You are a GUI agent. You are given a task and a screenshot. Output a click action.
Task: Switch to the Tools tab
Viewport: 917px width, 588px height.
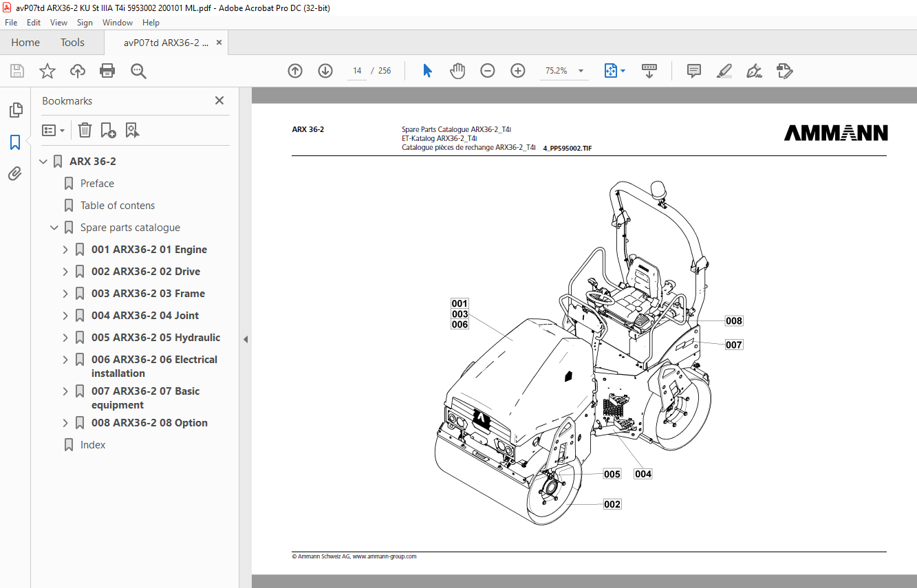tap(72, 43)
